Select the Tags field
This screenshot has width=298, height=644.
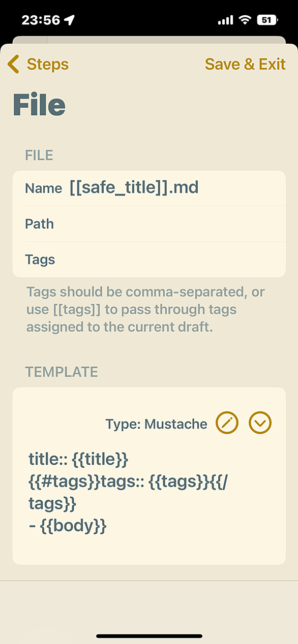click(149, 260)
